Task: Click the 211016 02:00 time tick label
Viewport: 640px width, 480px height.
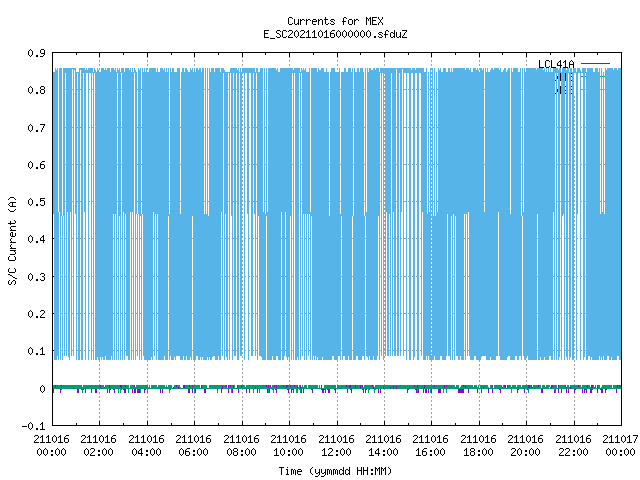Action: [98, 445]
